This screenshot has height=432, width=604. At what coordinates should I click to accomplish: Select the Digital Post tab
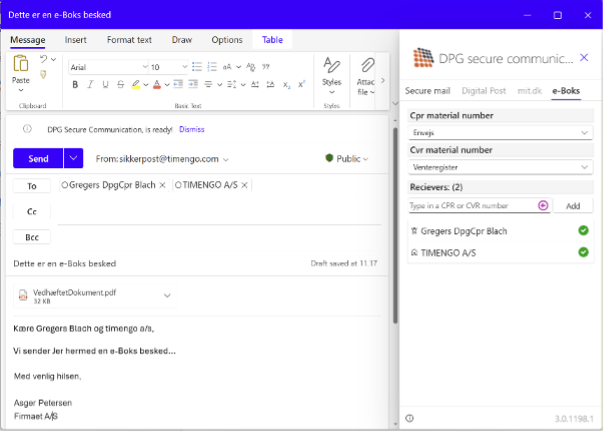(x=484, y=91)
